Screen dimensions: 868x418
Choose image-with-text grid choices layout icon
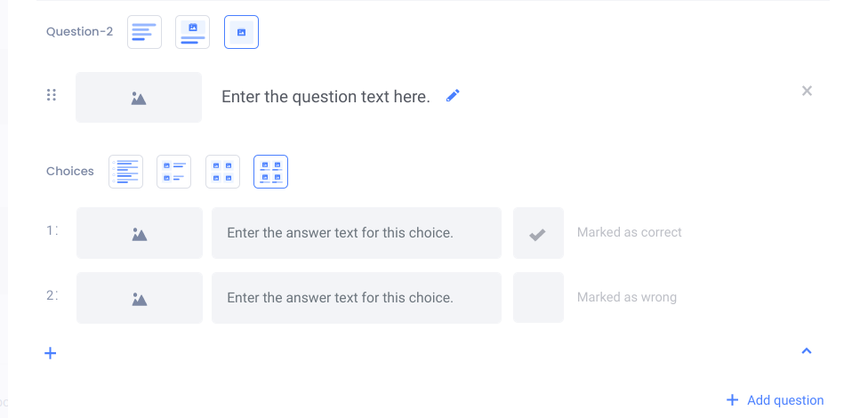click(270, 172)
